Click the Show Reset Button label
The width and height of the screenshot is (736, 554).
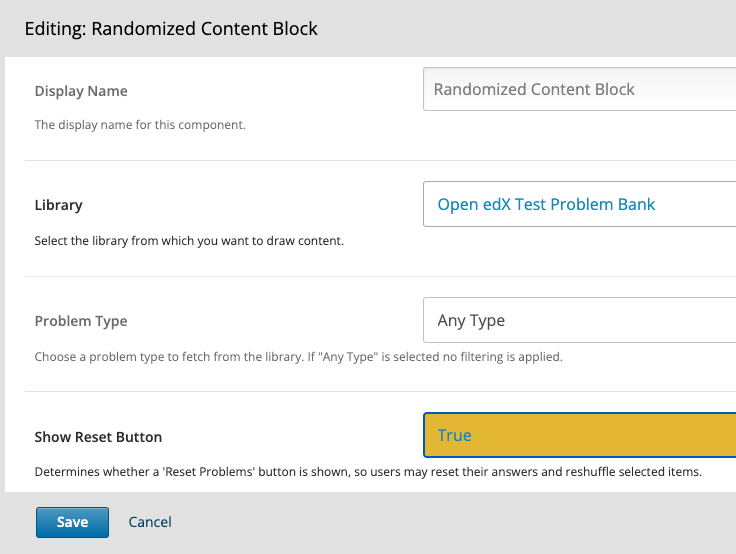tap(98, 437)
